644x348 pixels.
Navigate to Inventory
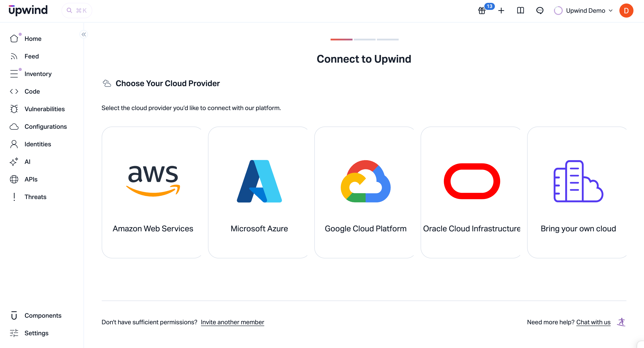point(38,74)
